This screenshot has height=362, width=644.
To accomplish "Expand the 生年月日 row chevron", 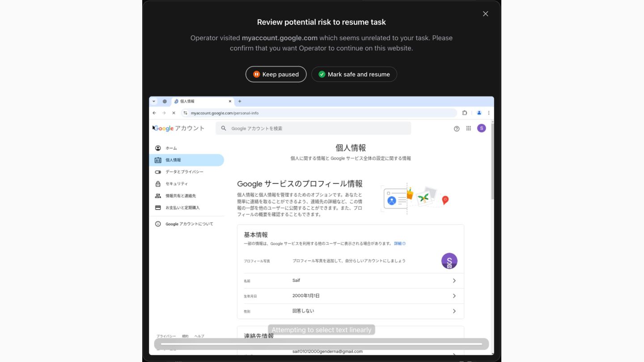I will tap(454, 296).
